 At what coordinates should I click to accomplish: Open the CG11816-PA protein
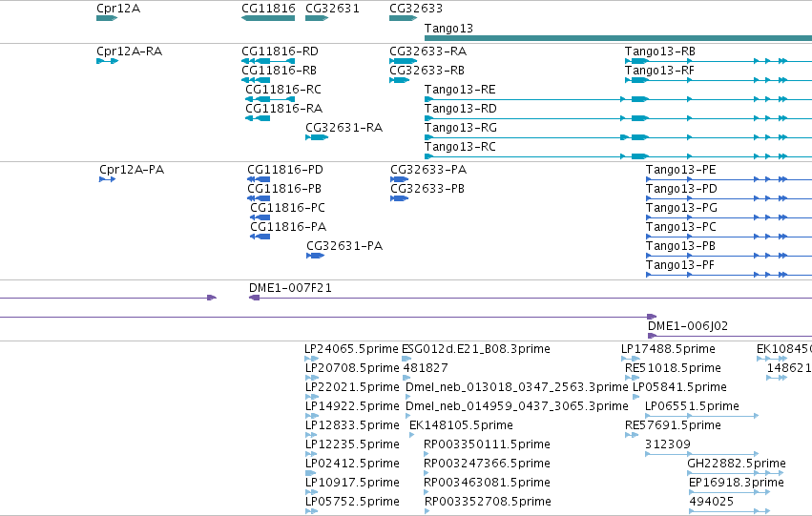[x=260, y=237]
